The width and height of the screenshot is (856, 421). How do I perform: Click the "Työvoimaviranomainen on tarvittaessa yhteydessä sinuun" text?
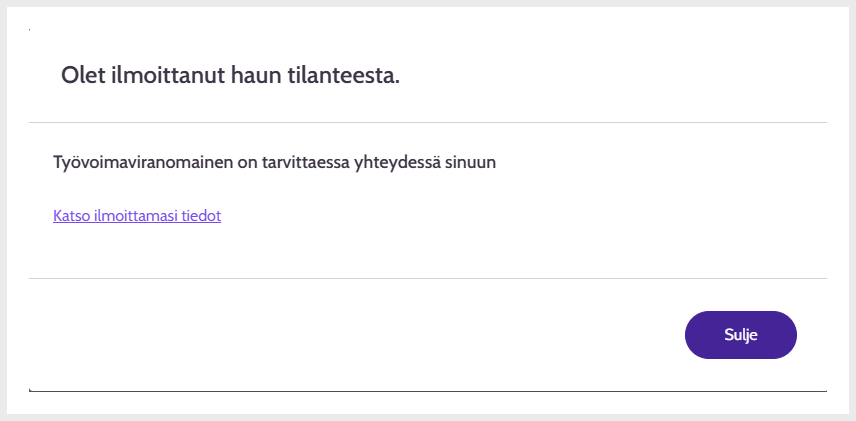(275, 161)
